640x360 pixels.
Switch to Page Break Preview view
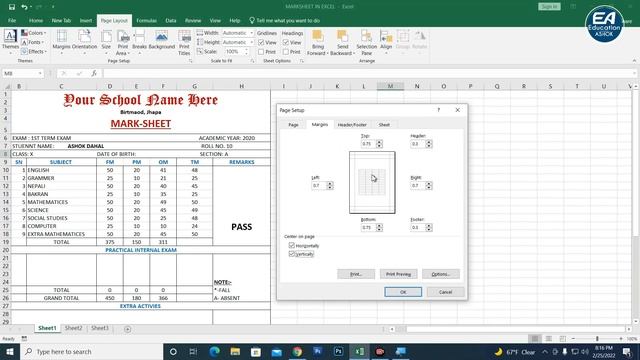(x=562, y=339)
